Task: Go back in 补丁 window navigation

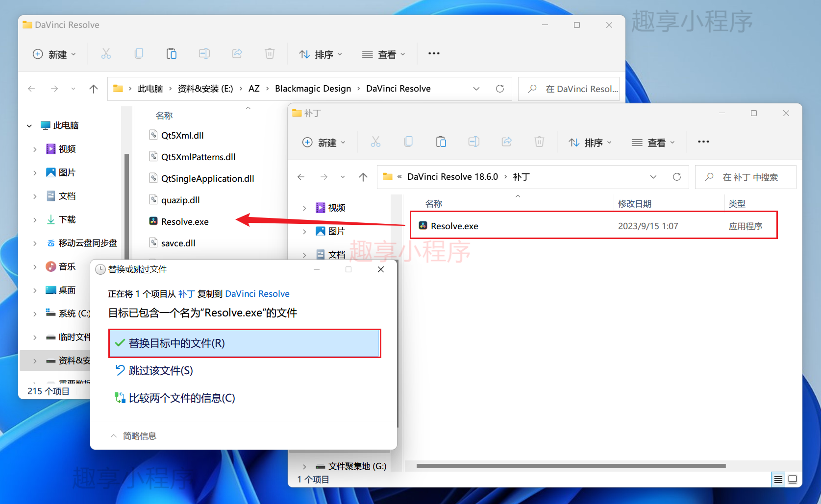Action: (x=301, y=177)
